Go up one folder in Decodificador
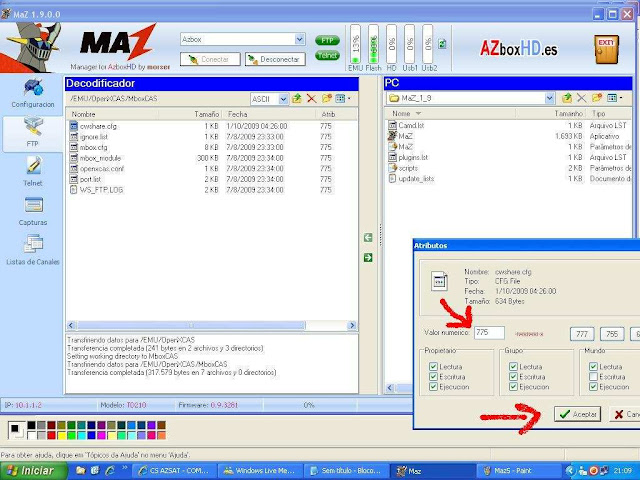Image resolution: width=640 pixels, height=480 pixels. coord(297,98)
